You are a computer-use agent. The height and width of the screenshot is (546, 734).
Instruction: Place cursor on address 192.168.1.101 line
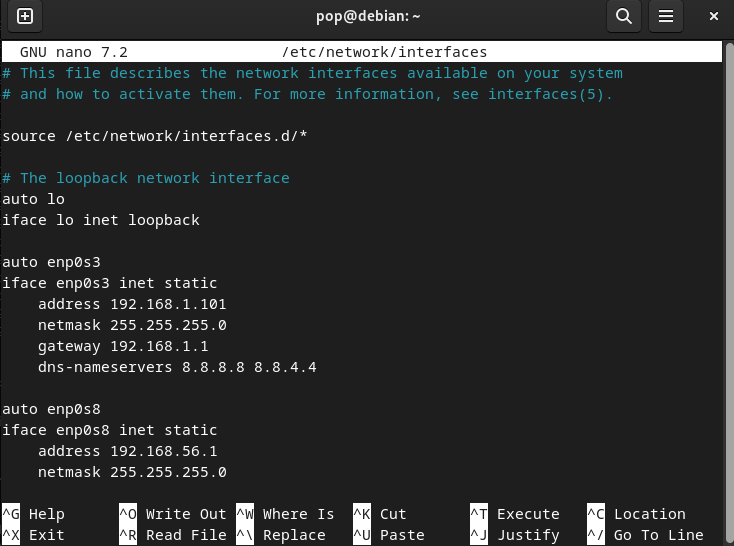click(x=132, y=304)
